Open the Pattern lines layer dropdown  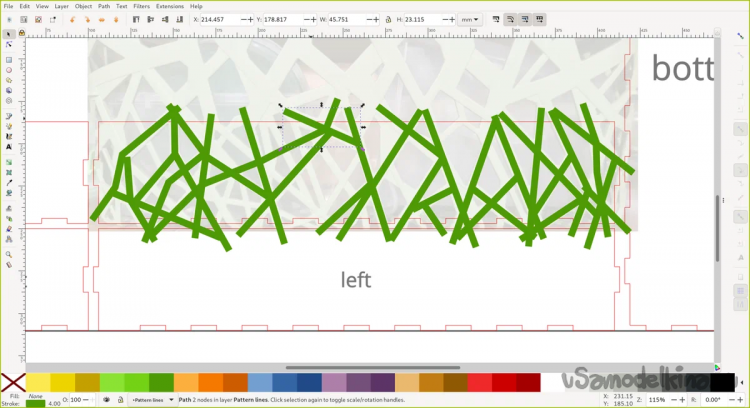coord(152,400)
